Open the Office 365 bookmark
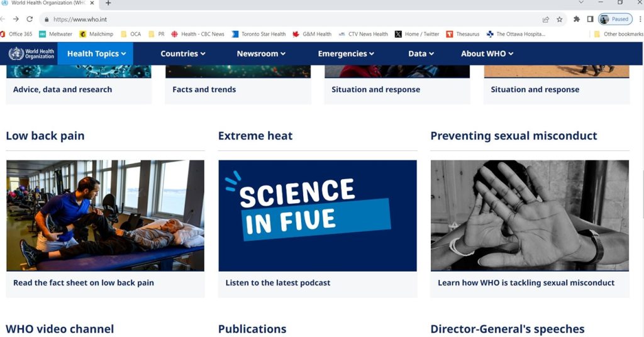The image size is (644, 337). pos(16,34)
